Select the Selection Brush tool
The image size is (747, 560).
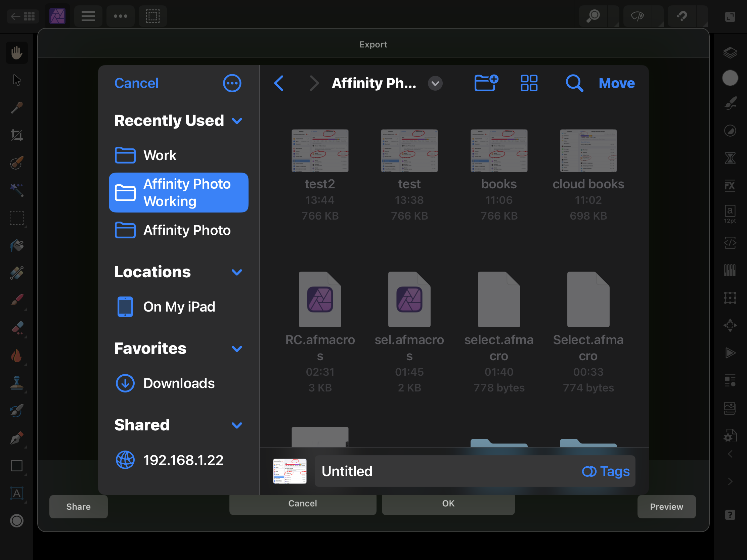pos(16,163)
